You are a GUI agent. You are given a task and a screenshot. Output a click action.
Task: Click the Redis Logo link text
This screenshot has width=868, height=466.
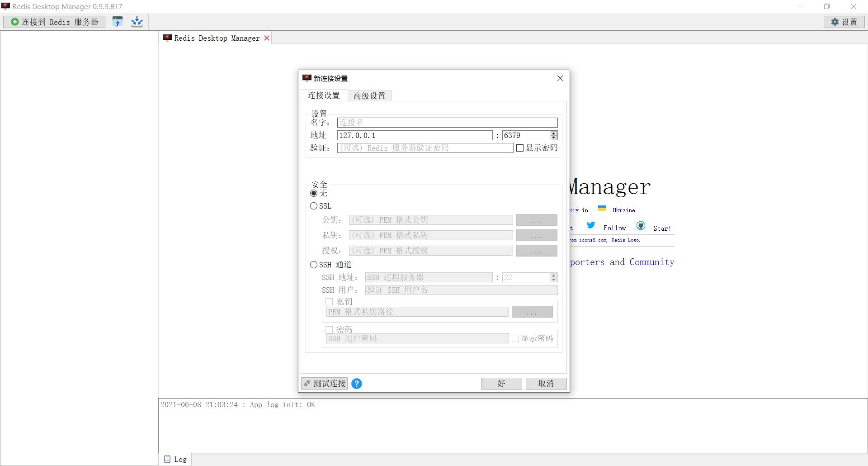(x=626, y=240)
